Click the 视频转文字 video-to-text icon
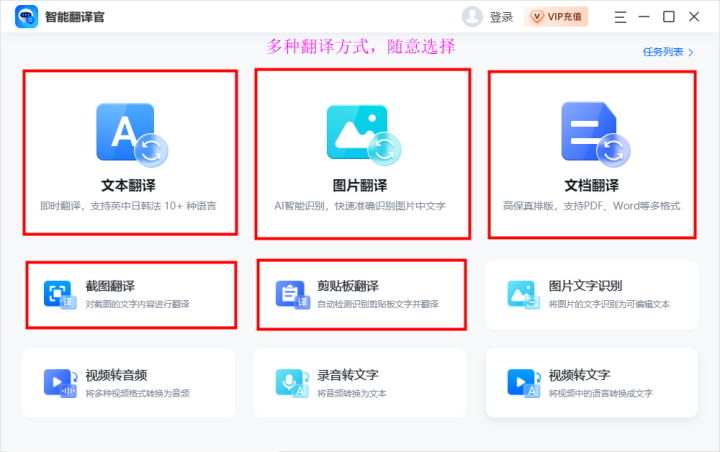Screen dimensions: 720x452 (523, 383)
